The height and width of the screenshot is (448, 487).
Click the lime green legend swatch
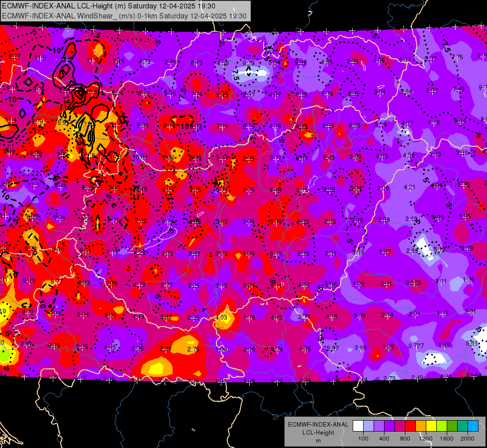442,426
